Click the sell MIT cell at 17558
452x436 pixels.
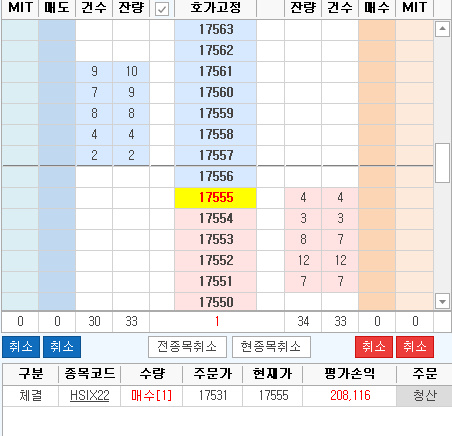coord(20,134)
